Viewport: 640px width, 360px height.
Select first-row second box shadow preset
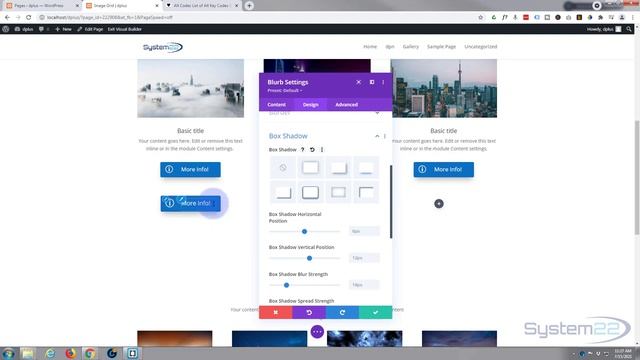(x=311, y=167)
